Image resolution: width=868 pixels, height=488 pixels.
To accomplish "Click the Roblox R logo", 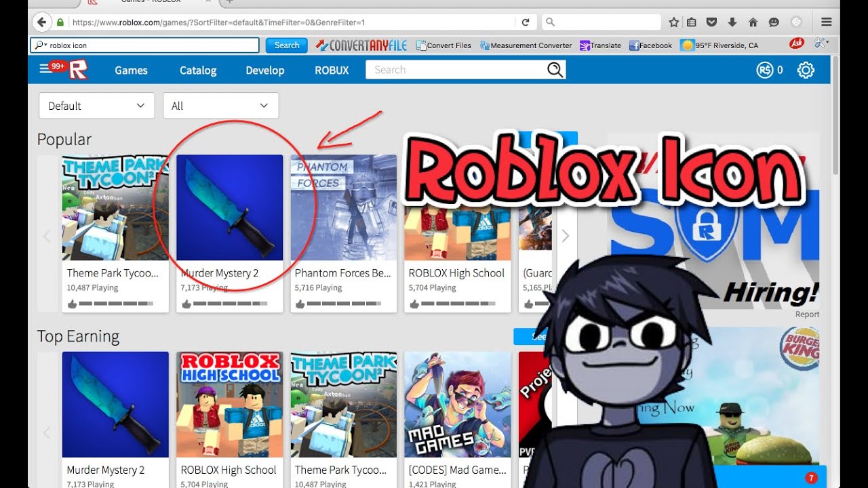I will (x=78, y=70).
